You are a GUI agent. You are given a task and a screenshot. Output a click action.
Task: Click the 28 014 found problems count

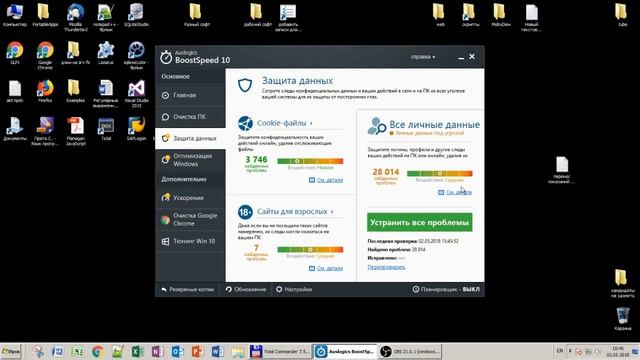point(386,172)
